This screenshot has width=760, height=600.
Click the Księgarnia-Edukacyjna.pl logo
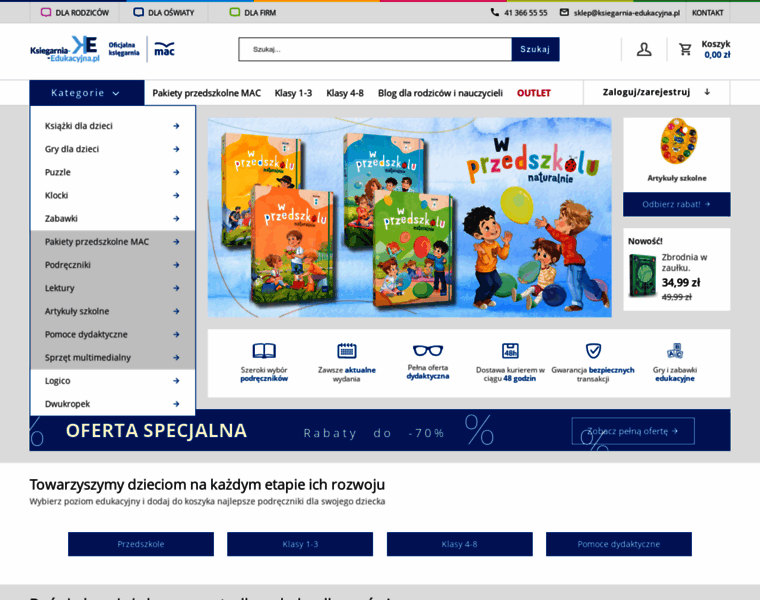pyautogui.click(x=64, y=49)
